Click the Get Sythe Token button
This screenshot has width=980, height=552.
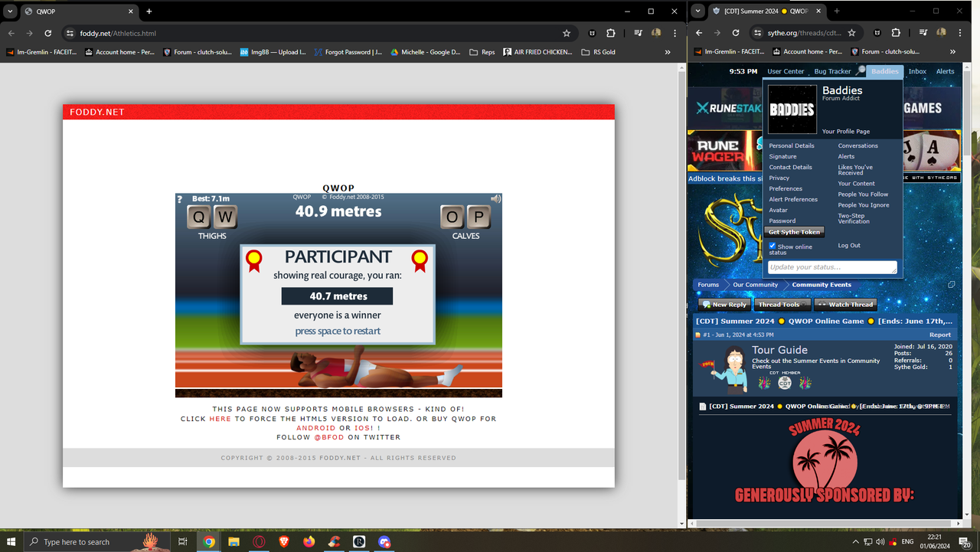(794, 232)
